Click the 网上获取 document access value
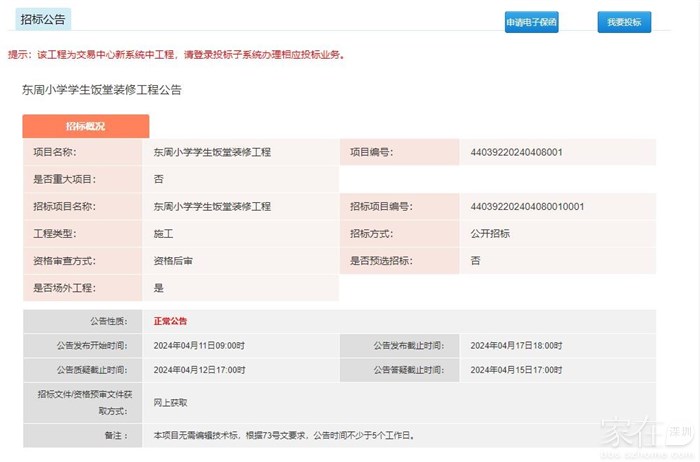The width and height of the screenshot is (700, 462). [170, 402]
